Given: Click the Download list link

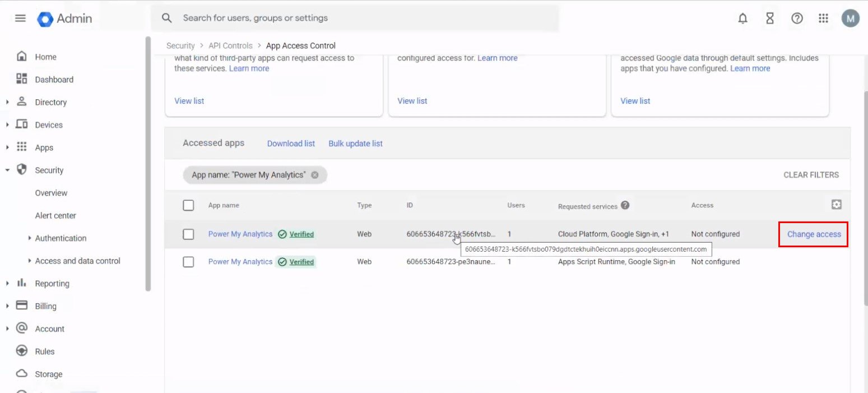Looking at the screenshot, I should pyautogui.click(x=291, y=144).
